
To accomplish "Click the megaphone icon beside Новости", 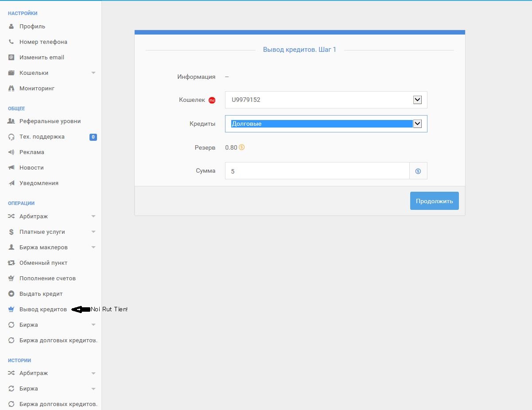I will (x=12, y=168).
